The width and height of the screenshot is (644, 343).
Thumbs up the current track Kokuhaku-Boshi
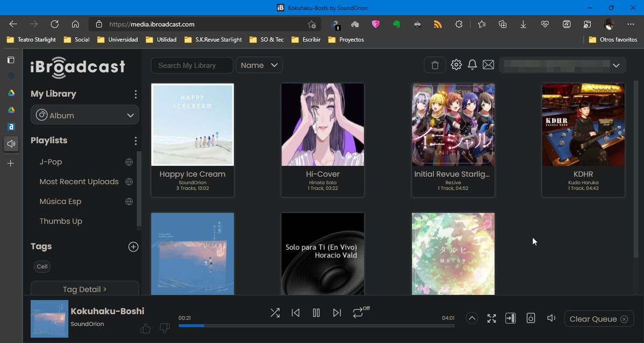pyautogui.click(x=145, y=328)
